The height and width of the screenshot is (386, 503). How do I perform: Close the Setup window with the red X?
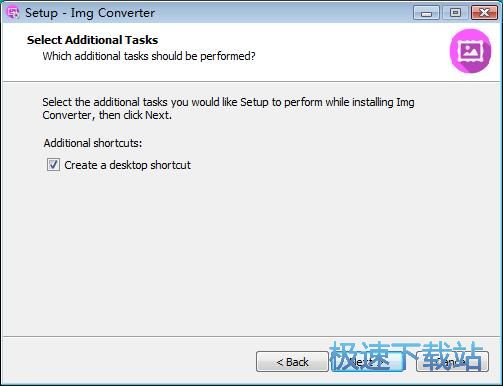click(484, 13)
